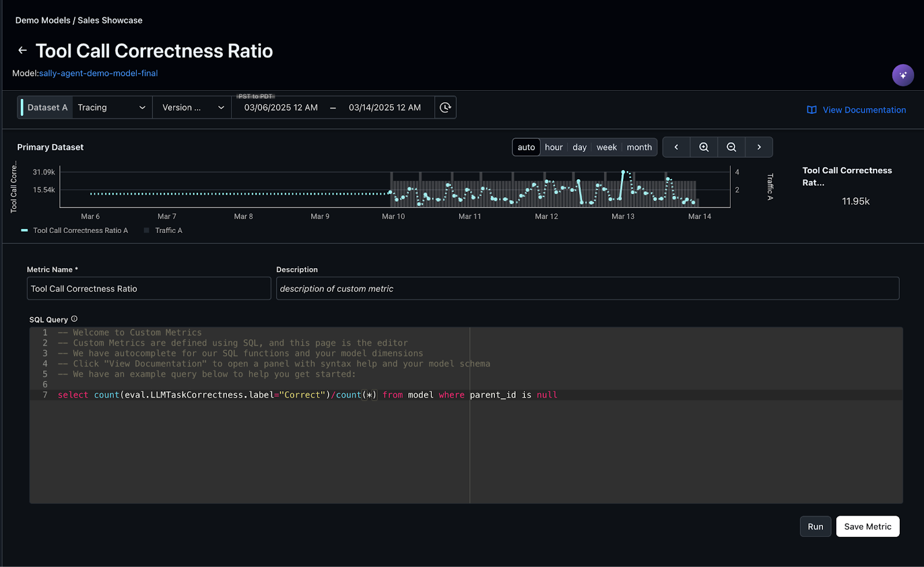Zoom out on the chart
Image resolution: width=924 pixels, height=567 pixels.
[731, 147]
